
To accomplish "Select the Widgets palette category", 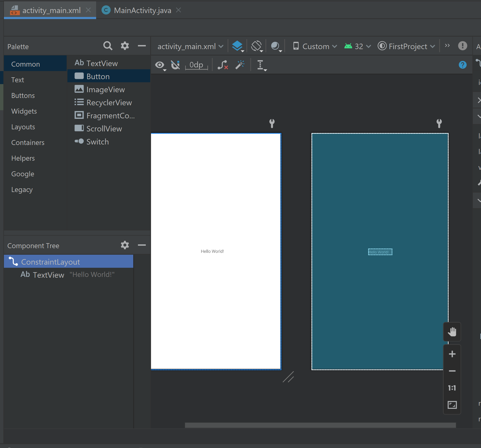I will coord(35,111).
